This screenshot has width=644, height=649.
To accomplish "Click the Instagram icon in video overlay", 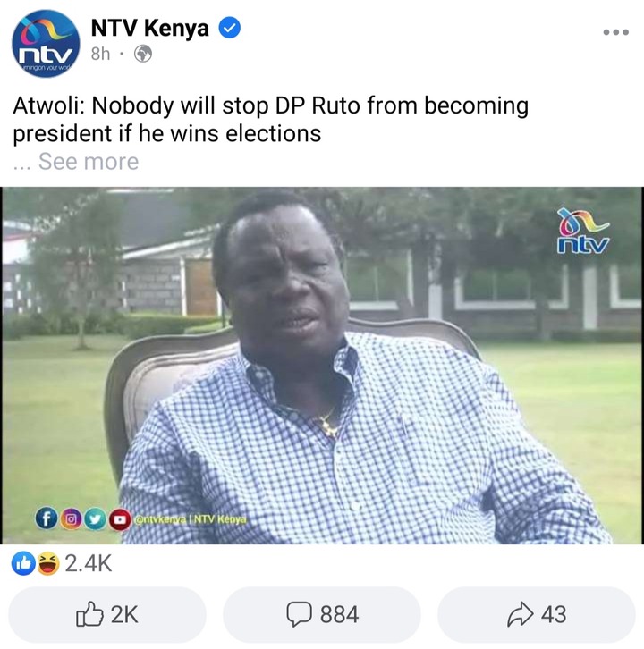I will click(x=72, y=518).
